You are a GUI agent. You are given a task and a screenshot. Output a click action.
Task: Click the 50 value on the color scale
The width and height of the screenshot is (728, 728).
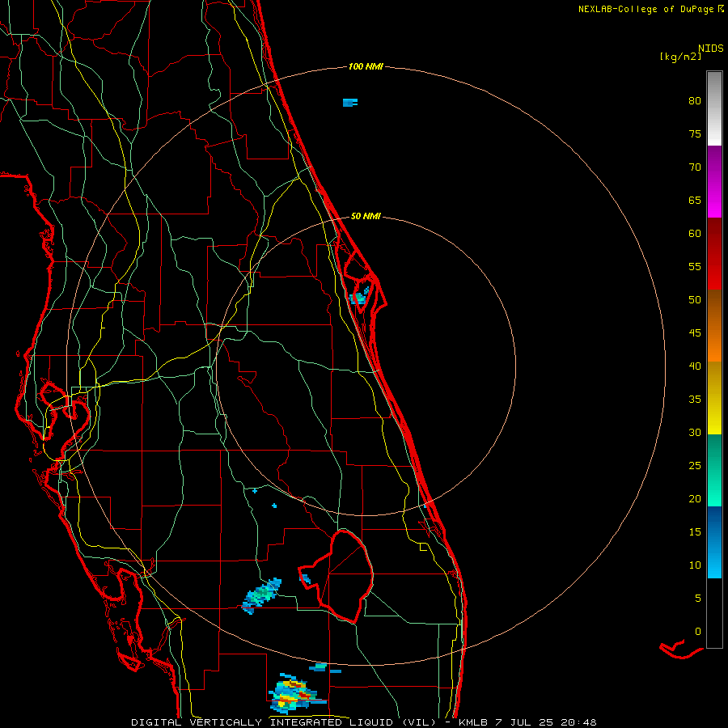coord(695,299)
